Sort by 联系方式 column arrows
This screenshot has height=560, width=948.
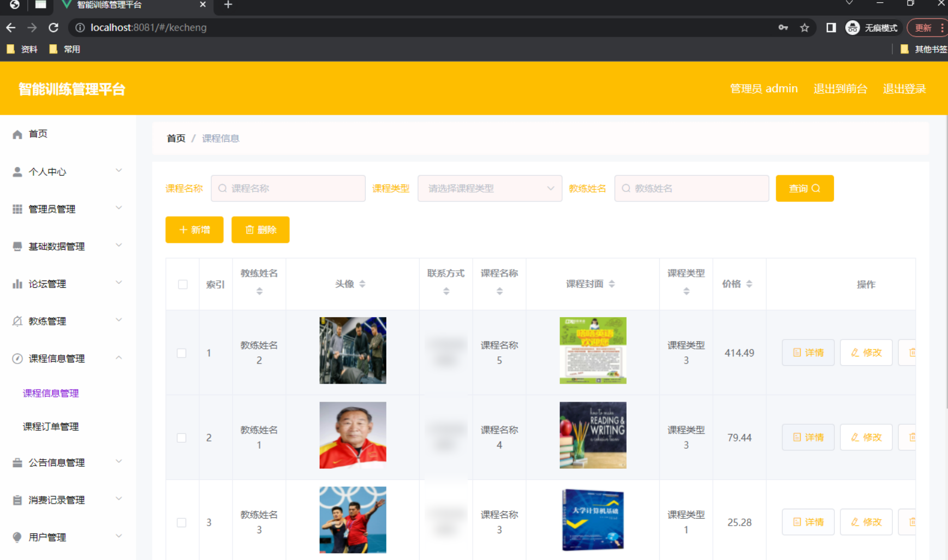[446, 291]
